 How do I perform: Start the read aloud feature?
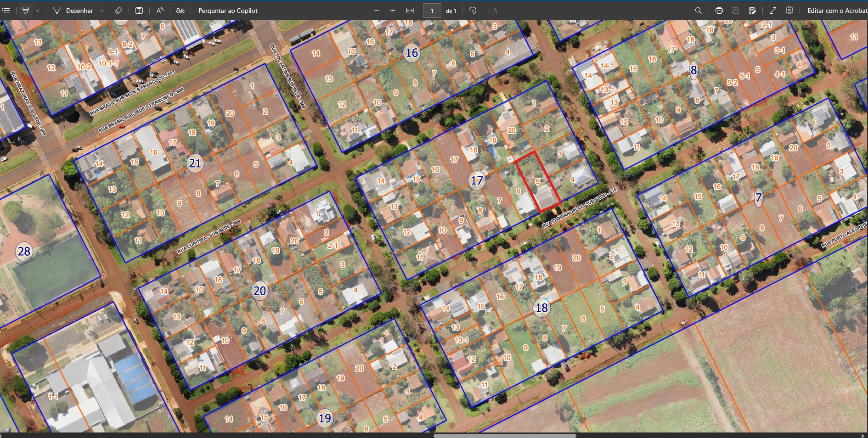click(160, 11)
